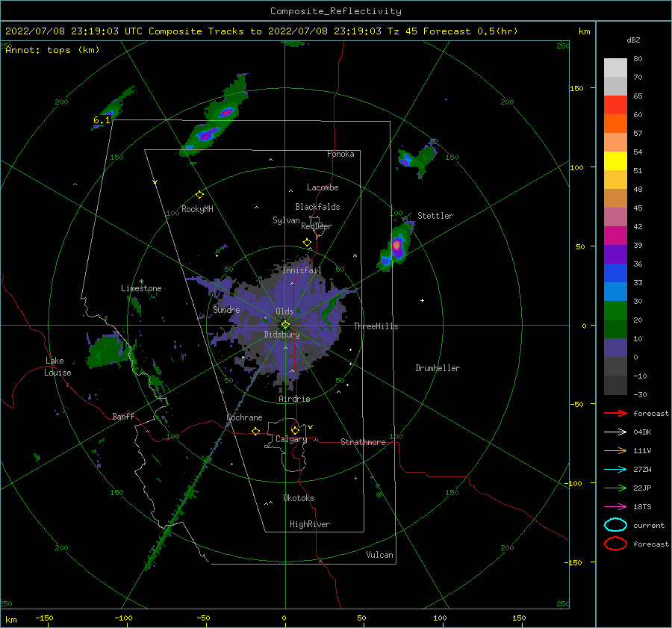Viewport: 672px width, 628px height.
Task: Click the 'Annot: tops (km)' annotation text
Action: coord(52,50)
